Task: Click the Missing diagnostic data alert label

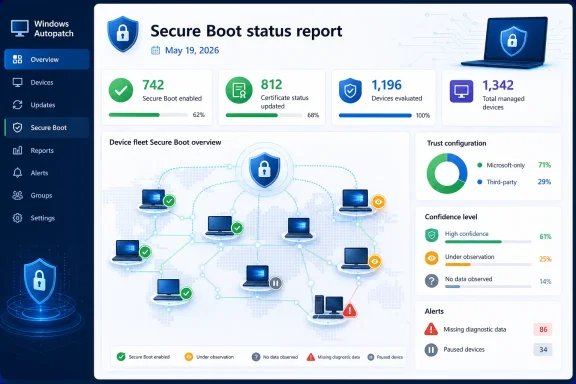Action: (475, 329)
